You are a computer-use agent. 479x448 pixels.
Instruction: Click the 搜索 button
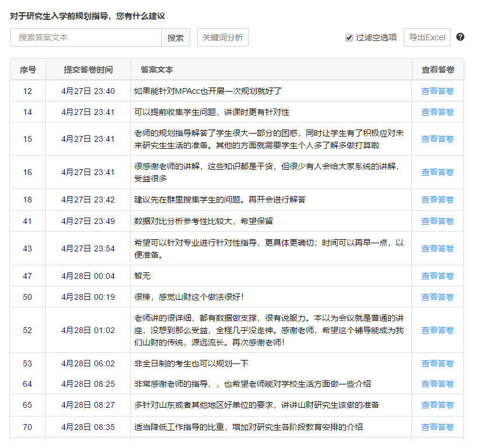(176, 37)
